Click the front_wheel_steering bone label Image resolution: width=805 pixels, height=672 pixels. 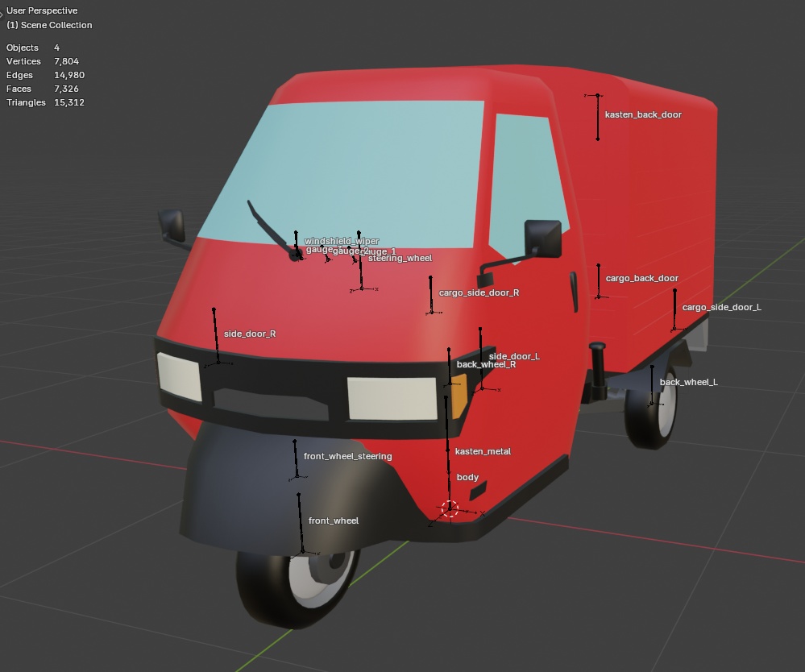pyautogui.click(x=347, y=456)
